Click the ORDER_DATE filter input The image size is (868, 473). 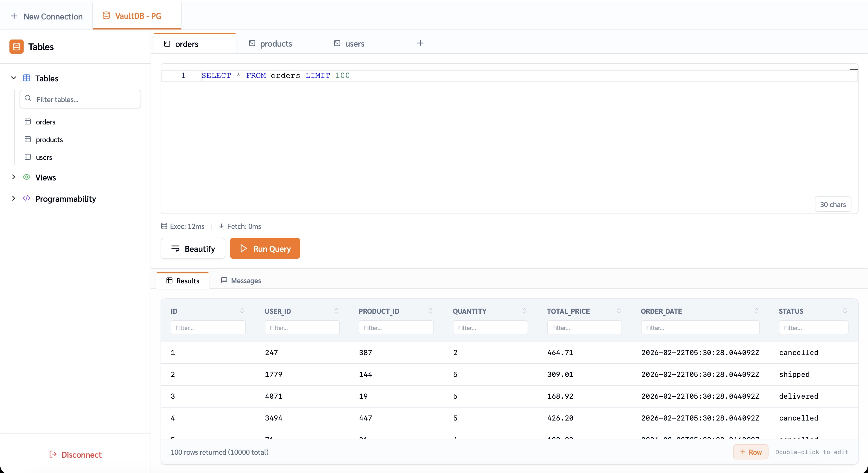click(700, 328)
